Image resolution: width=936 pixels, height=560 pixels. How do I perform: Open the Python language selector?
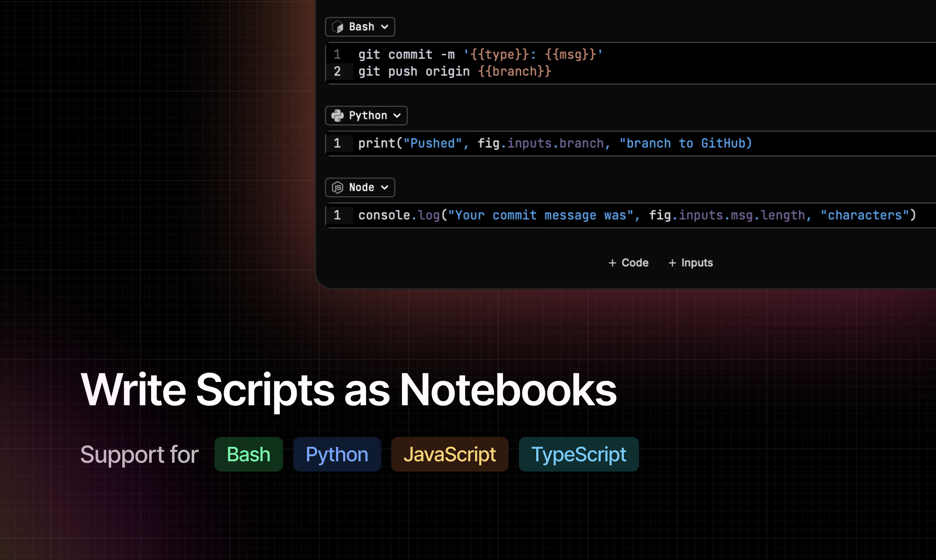pyautogui.click(x=366, y=115)
